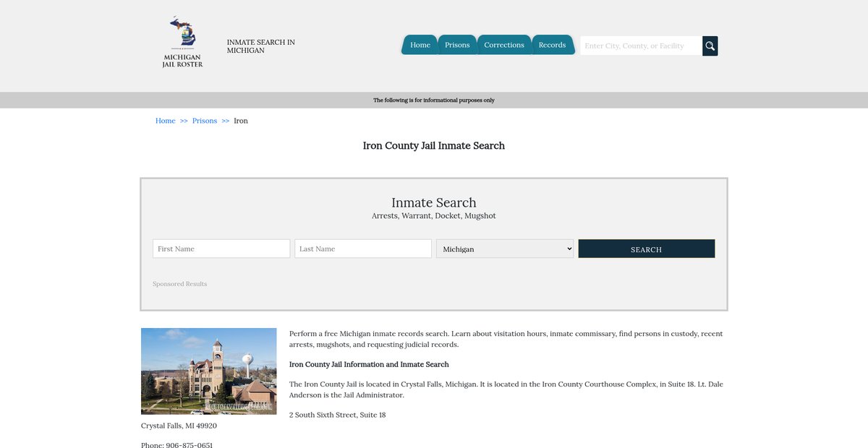Click the 'Iron County Jail Inmate Search' heading
The height and width of the screenshot is (448, 868).
434,146
